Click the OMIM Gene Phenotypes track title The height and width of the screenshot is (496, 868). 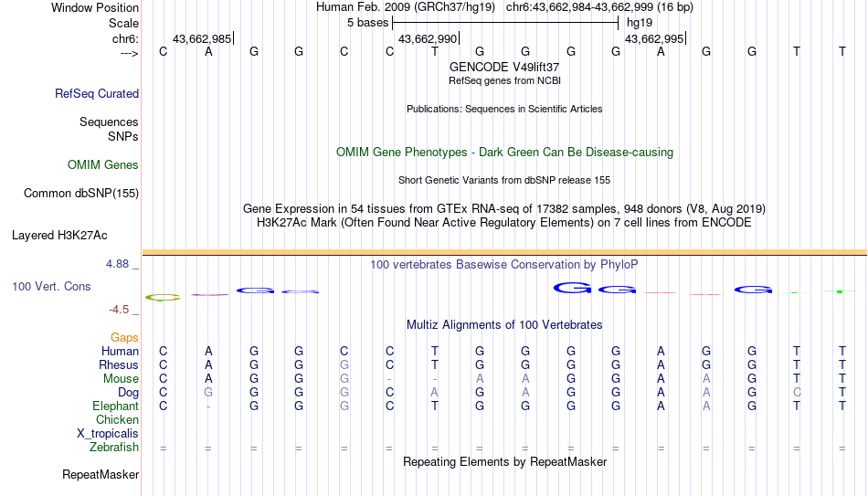click(x=504, y=153)
